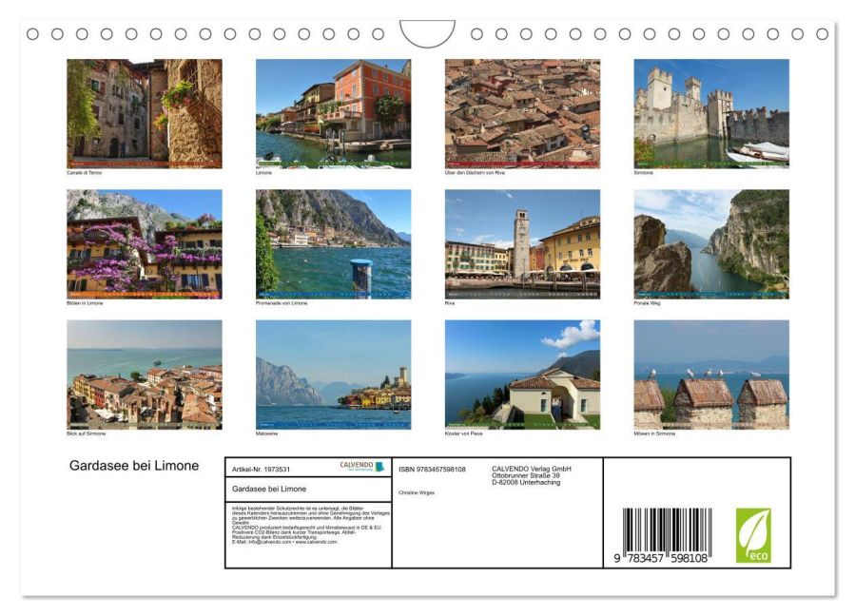Click the CALVENDO logo
The width and height of the screenshot is (855, 616).
(362, 467)
